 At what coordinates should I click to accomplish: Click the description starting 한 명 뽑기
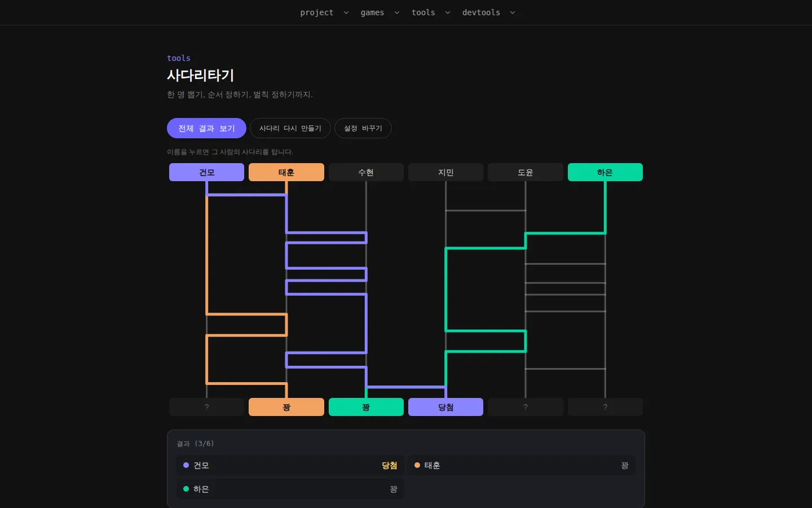[240, 94]
